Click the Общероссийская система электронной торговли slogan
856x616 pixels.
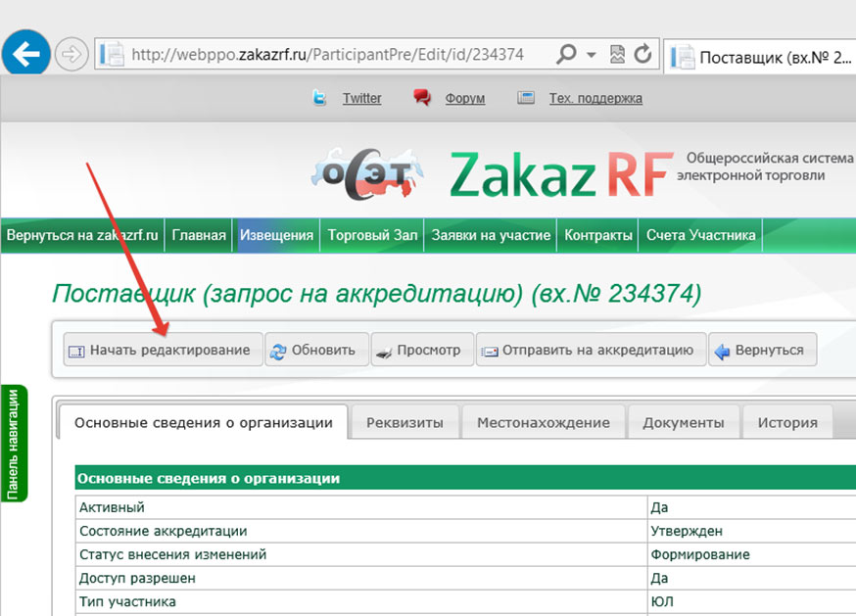[765, 166]
